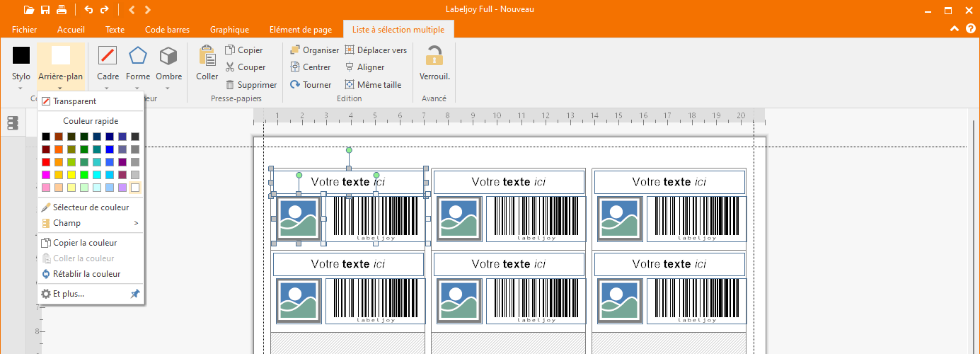
Task: Click the Verrouil. padlock icon
Action: [x=434, y=56]
